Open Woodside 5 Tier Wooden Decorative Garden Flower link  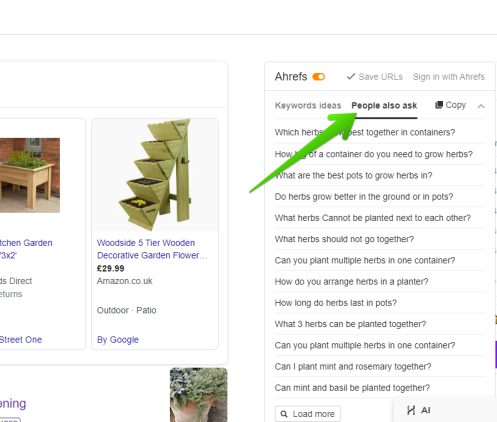[152, 249]
